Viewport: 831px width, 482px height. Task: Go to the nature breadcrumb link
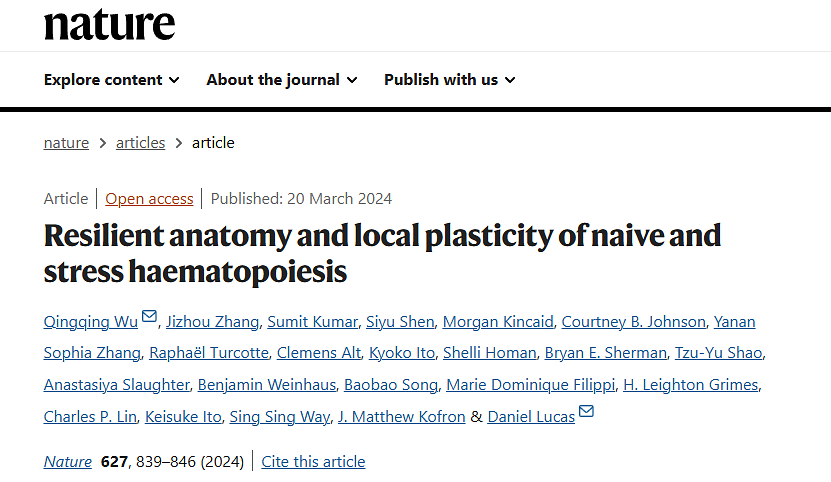[x=66, y=143]
